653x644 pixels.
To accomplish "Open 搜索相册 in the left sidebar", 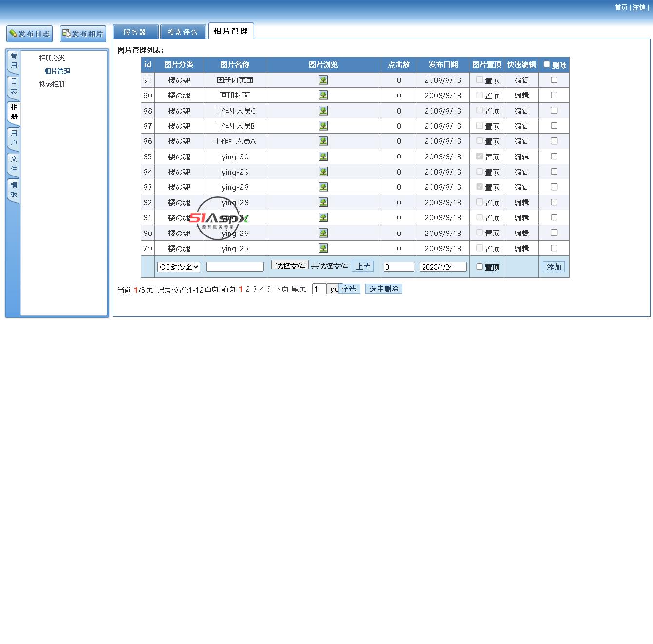I will (52, 84).
